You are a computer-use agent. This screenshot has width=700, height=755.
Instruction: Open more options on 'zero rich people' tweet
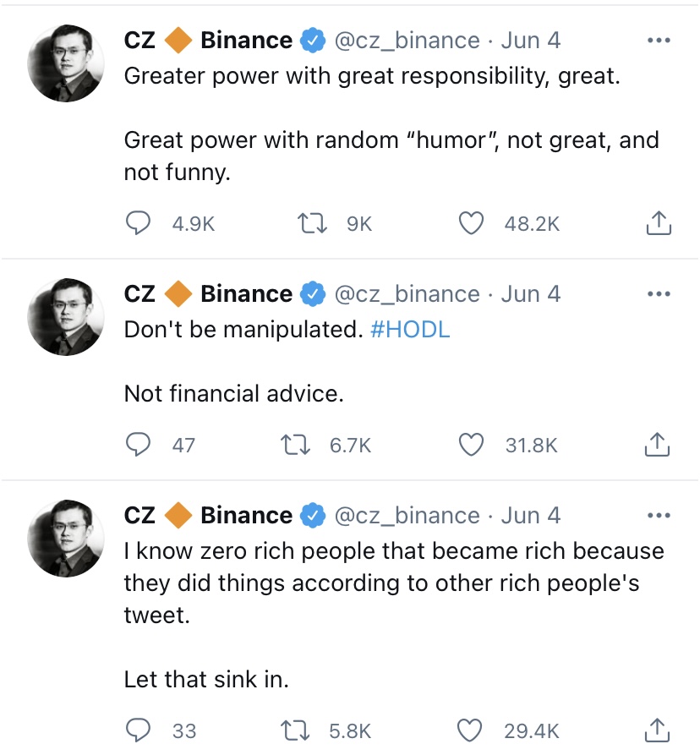click(658, 516)
